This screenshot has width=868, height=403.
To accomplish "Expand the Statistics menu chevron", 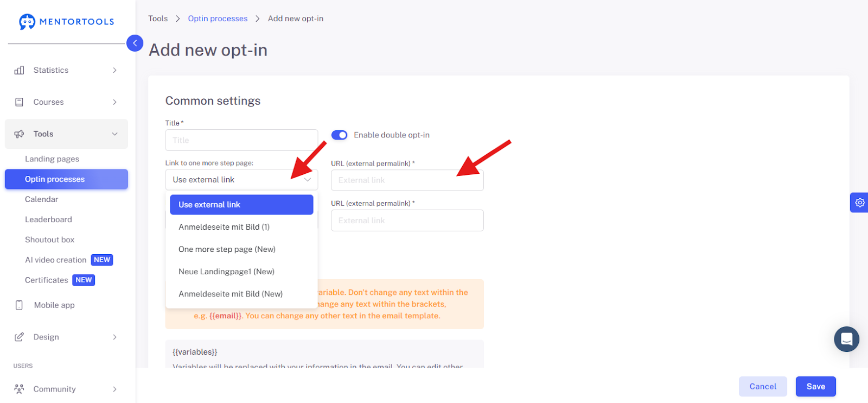I will pyautogui.click(x=114, y=70).
